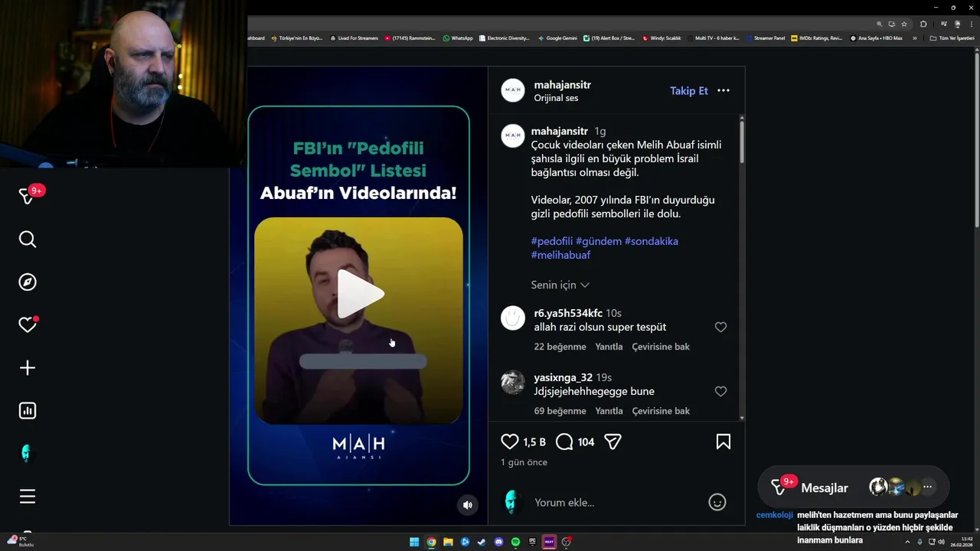980x551 pixels.
Task: View the 69 beğenme likes list
Action: [560, 411]
